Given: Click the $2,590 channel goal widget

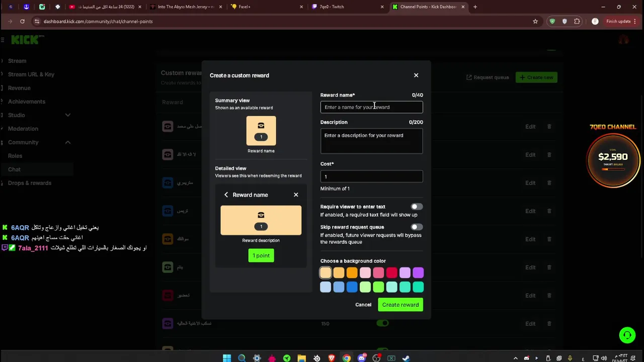Looking at the screenshot, I should click(x=613, y=160).
